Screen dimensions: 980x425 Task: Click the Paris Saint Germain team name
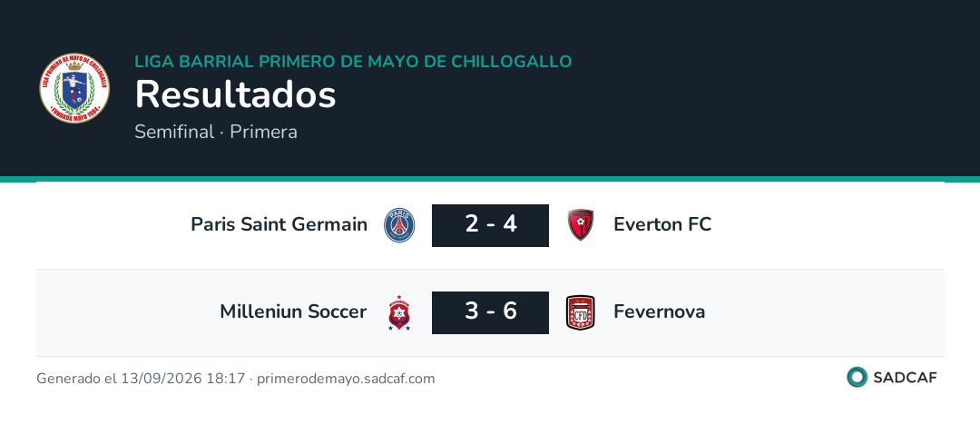coord(279,224)
